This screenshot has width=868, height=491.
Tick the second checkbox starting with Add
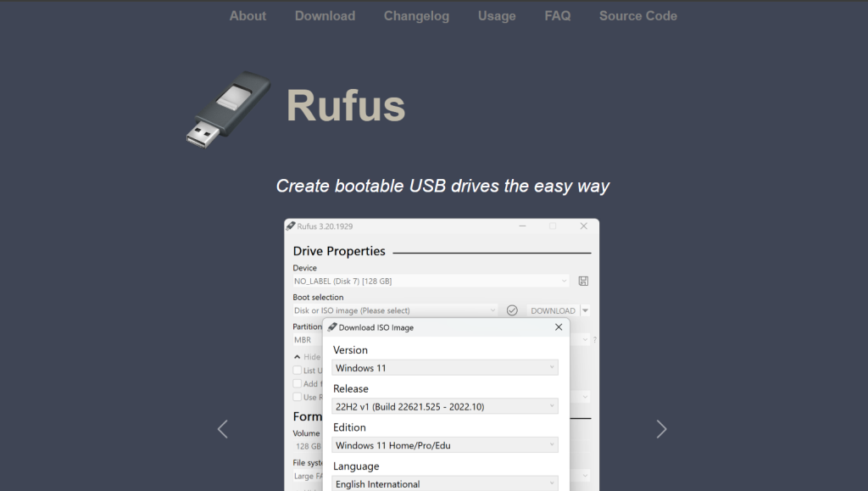(x=297, y=383)
